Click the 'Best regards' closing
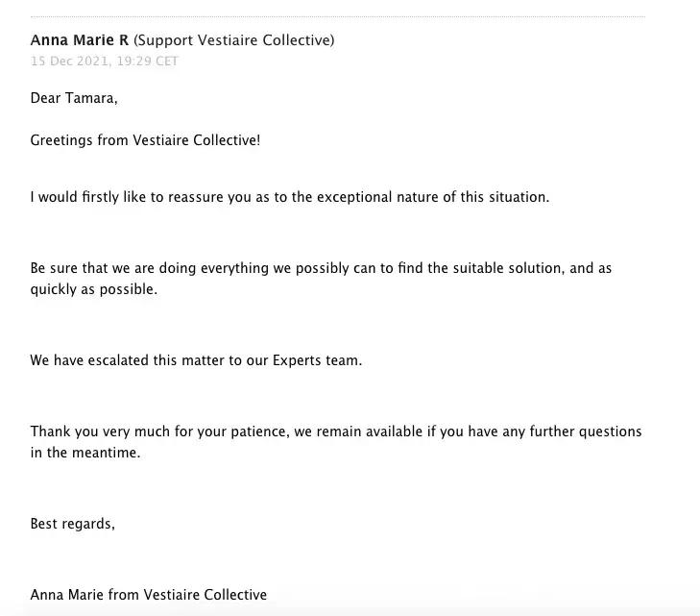The height and width of the screenshot is (616, 700). [x=72, y=524]
